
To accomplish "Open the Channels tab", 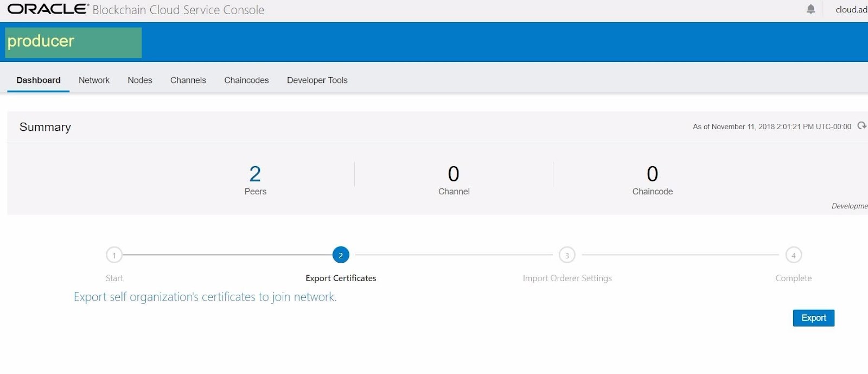I will point(188,80).
